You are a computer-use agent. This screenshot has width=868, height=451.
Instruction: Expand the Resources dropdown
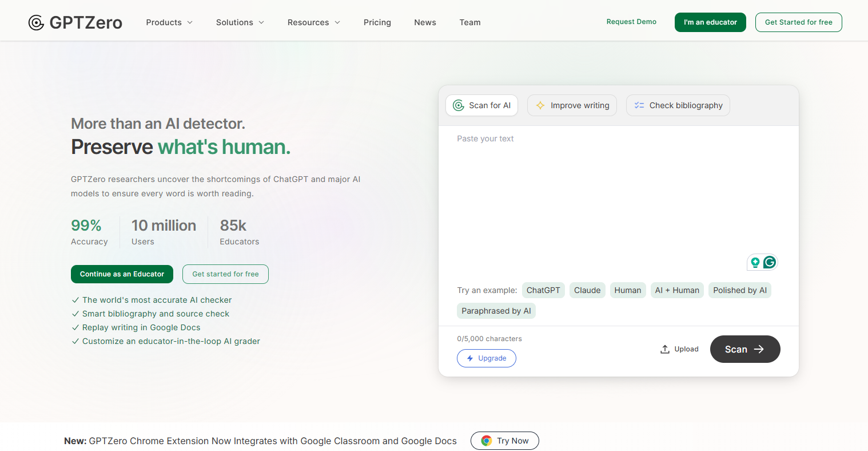pyautogui.click(x=313, y=22)
